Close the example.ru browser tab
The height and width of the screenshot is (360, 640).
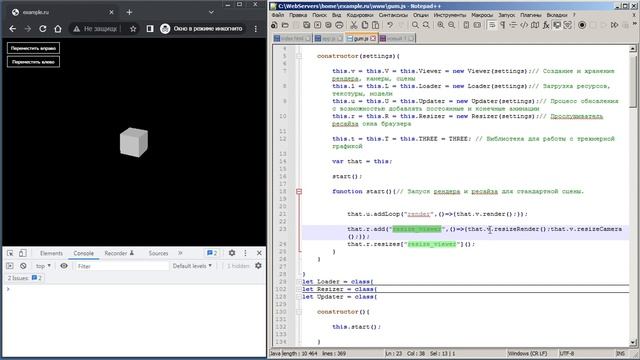pos(111,12)
